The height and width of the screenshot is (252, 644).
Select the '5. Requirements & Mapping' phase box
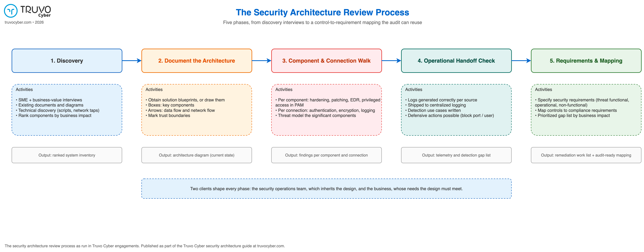[586, 61]
